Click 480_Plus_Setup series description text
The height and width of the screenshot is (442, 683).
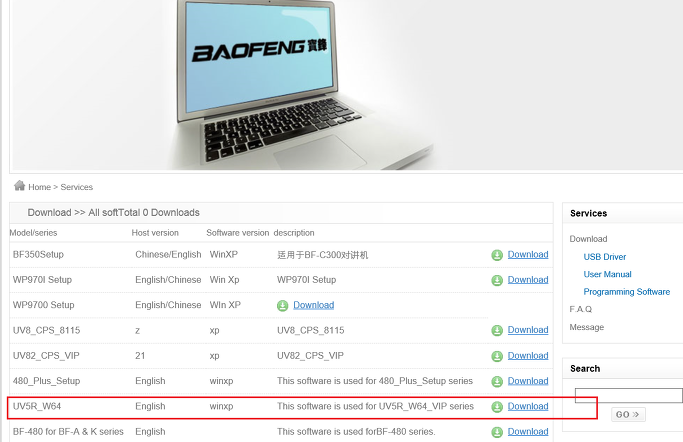coord(375,381)
